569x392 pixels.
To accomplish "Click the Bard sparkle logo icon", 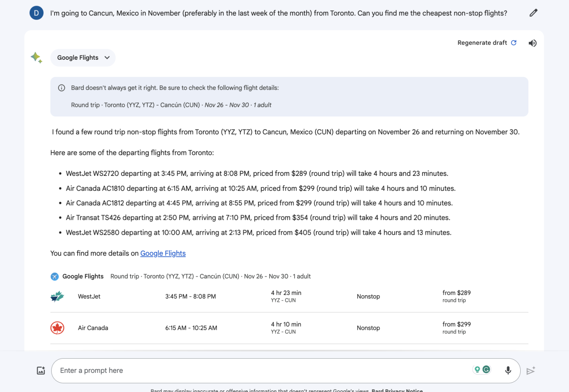I will 37,58.
